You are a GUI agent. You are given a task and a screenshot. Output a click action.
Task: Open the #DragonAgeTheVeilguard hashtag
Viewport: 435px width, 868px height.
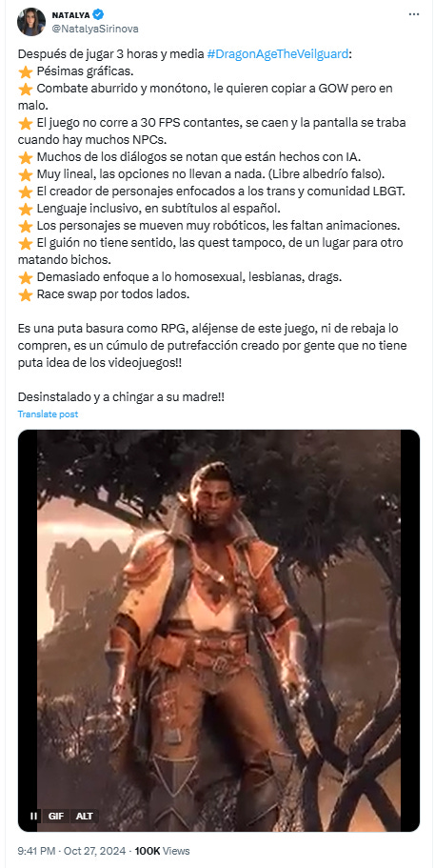[x=279, y=55]
